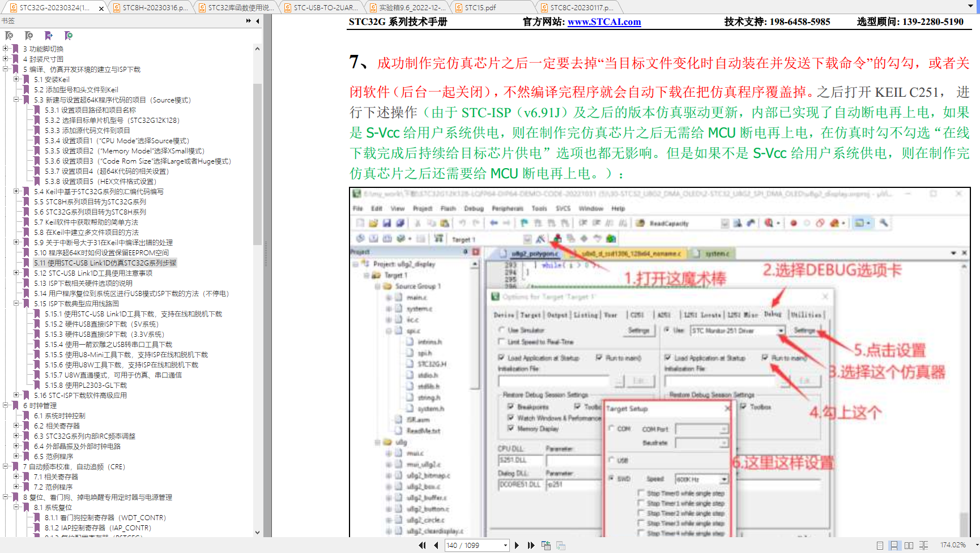The height and width of the screenshot is (553, 980).
Task: Click the '书签' panel title
Action: [8, 21]
